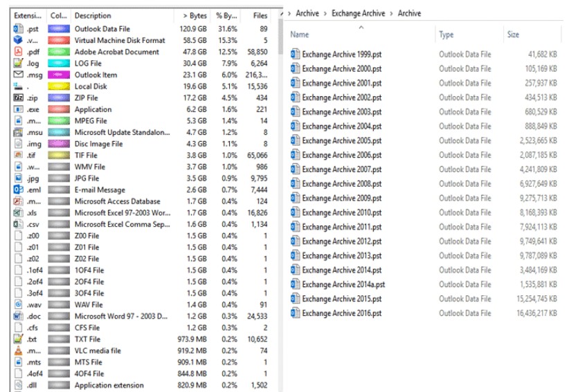Select the 4OF4 File description row
This screenshot has height=392, width=569.
[x=89, y=373]
